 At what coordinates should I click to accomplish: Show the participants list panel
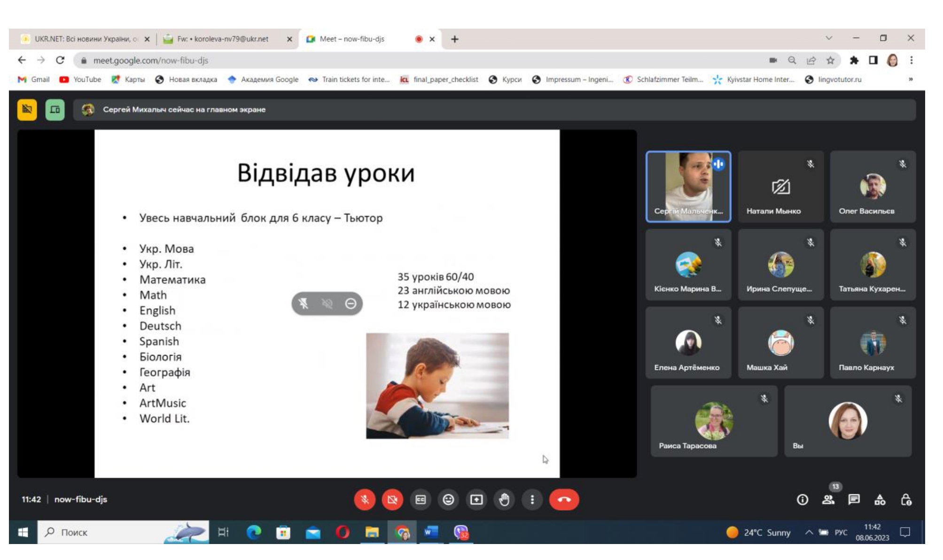click(828, 500)
